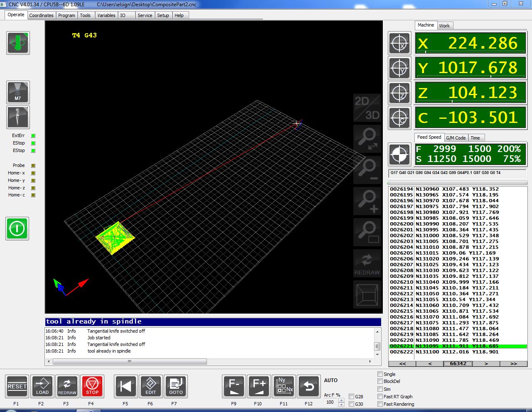
Task: Increase the Arc F % spinner value
Action: click(341, 400)
